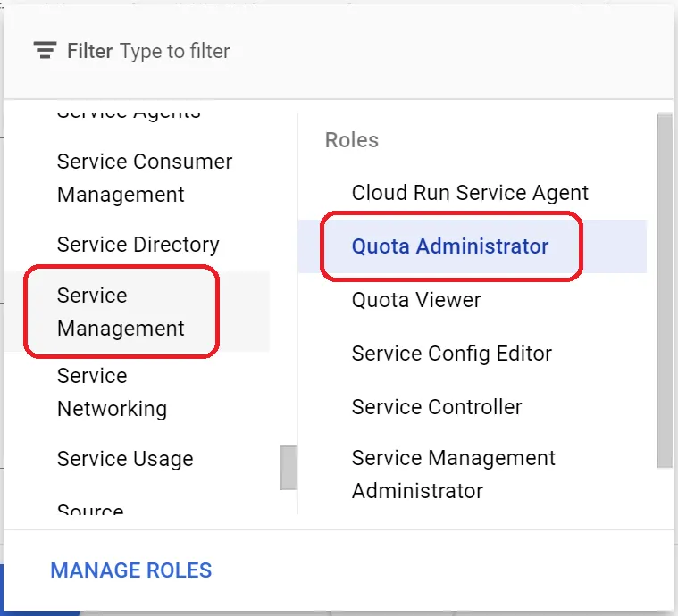Image resolution: width=678 pixels, height=616 pixels.
Task: Pick the Service Controller role
Action: [437, 407]
